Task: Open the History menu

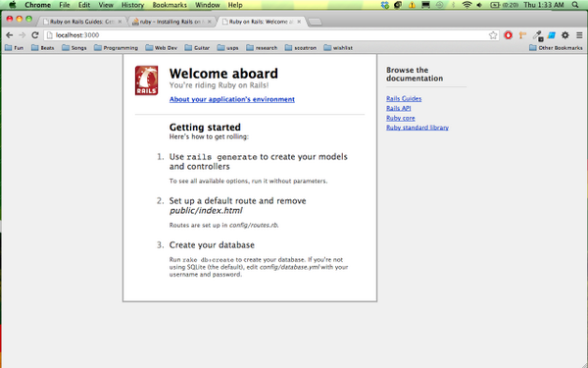Action: (132, 5)
